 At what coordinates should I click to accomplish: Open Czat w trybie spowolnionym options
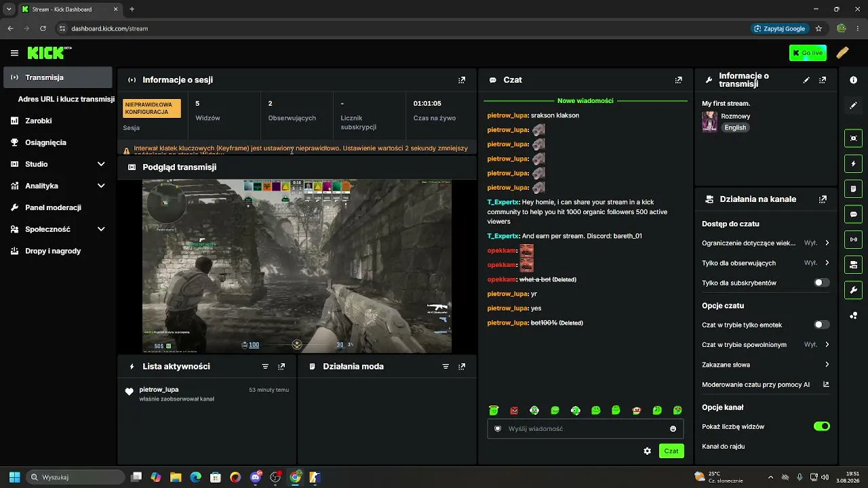(x=766, y=345)
